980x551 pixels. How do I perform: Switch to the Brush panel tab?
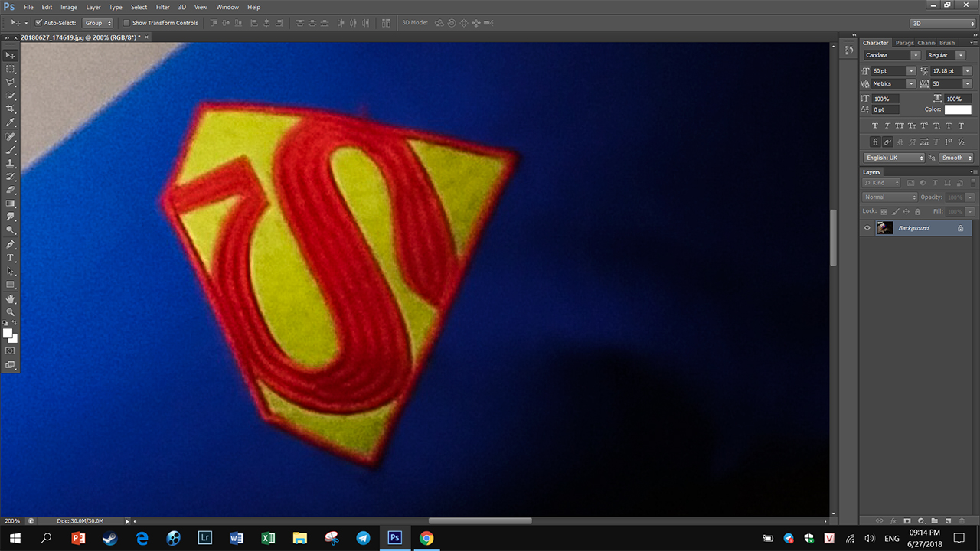pyautogui.click(x=947, y=43)
